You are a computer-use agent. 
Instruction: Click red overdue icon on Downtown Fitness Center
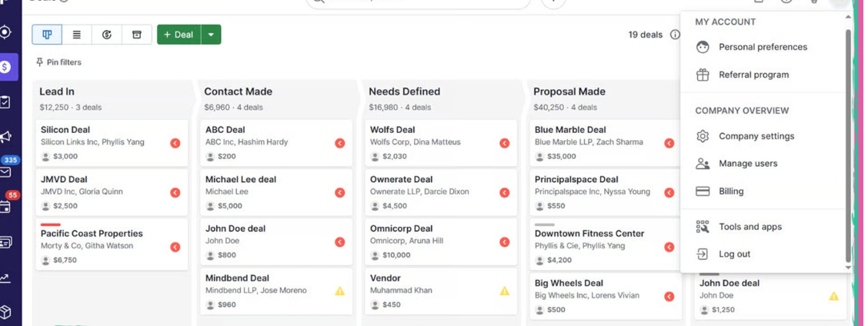point(669,247)
